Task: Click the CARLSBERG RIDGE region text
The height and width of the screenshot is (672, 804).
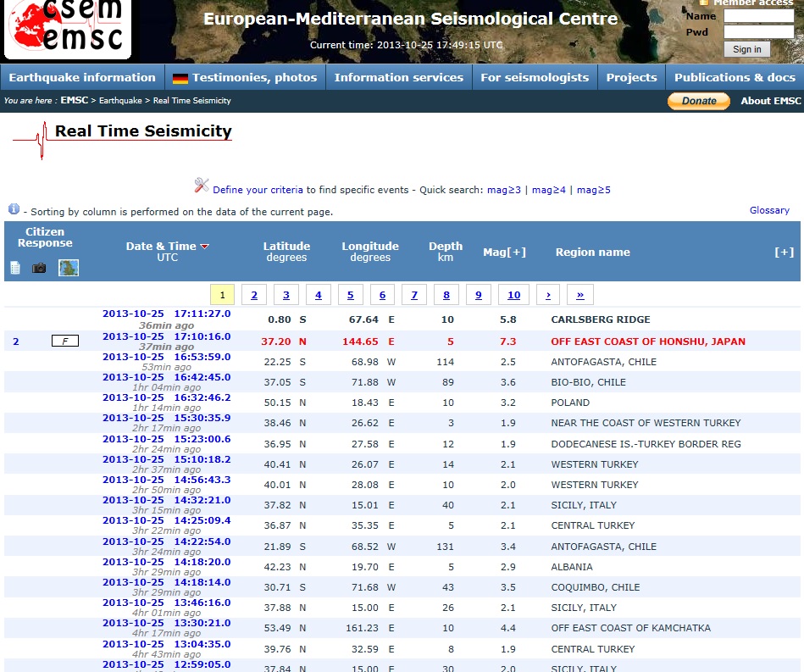Action: 601,319
